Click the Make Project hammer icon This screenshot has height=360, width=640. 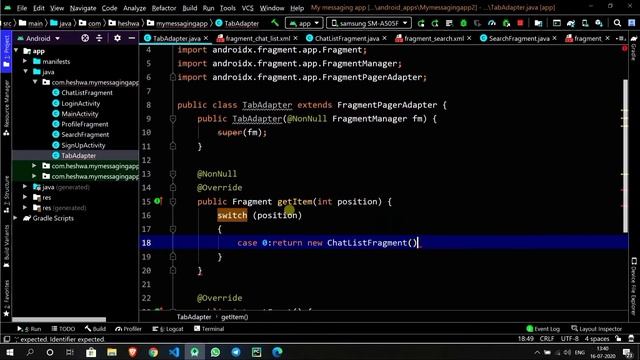point(275,23)
